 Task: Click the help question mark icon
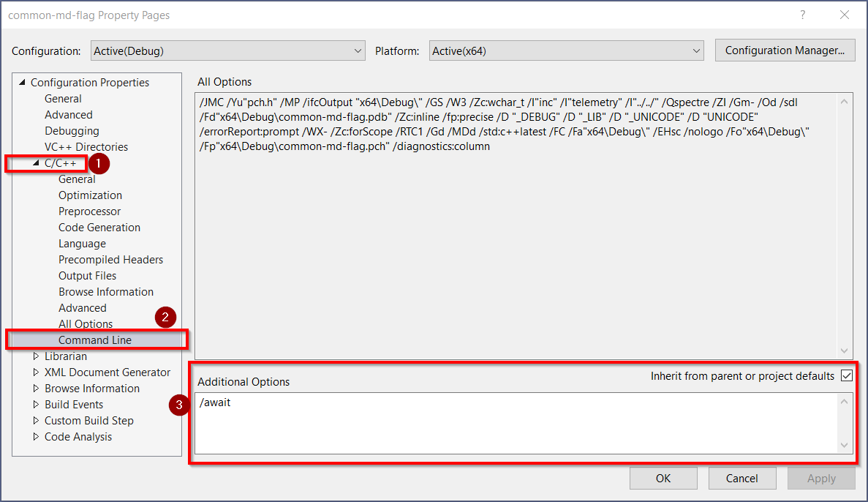point(802,15)
